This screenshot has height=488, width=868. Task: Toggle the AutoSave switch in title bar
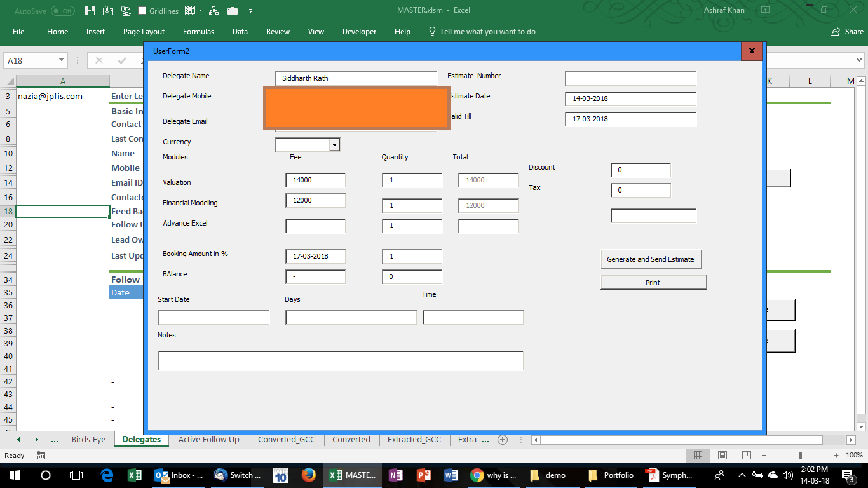[62, 11]
